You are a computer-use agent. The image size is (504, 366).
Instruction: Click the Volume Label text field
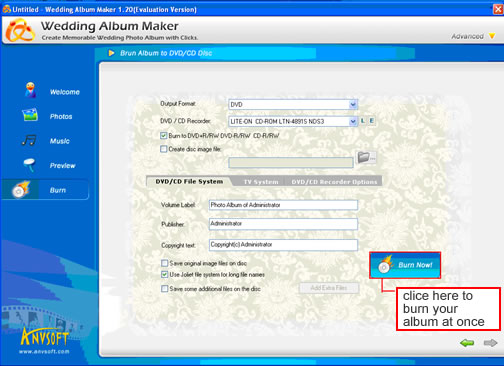pos(283,205)
